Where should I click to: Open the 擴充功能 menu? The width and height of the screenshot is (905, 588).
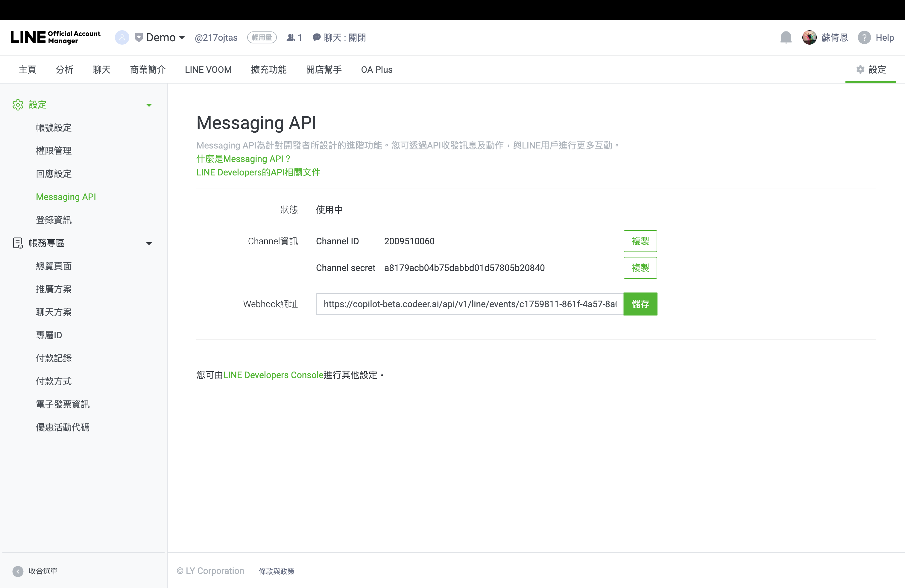tap(269, 69)
